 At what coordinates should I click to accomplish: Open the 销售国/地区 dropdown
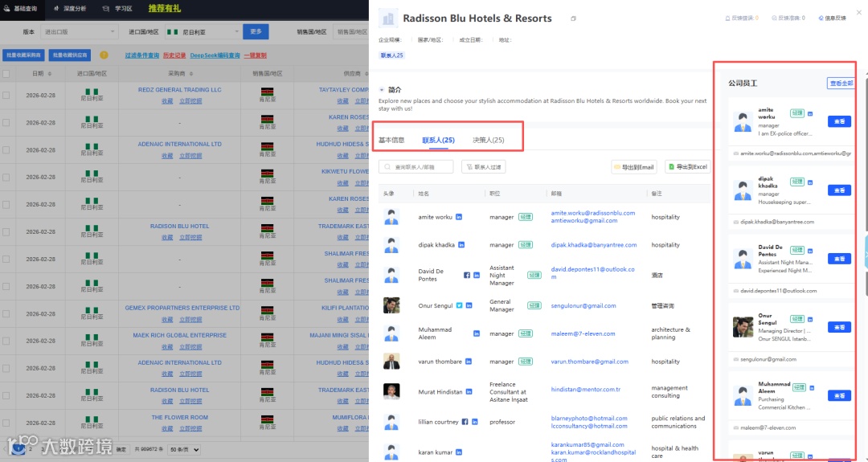[x=351, y=32]
